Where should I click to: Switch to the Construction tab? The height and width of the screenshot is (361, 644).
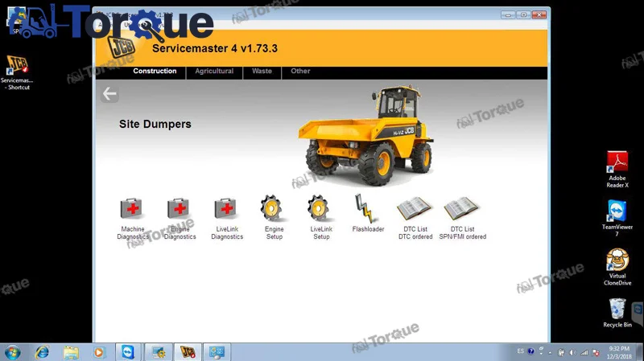point(155,71)
